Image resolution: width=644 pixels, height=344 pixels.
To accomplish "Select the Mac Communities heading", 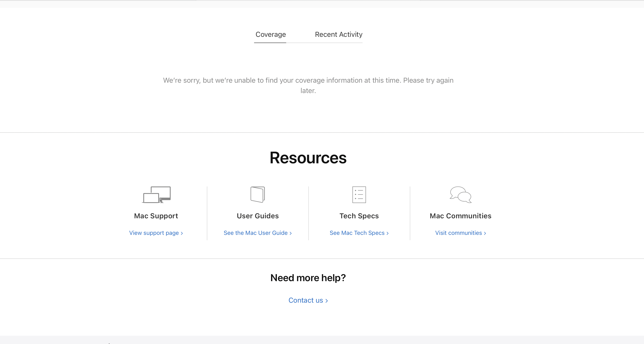I will tap(461, 216).
